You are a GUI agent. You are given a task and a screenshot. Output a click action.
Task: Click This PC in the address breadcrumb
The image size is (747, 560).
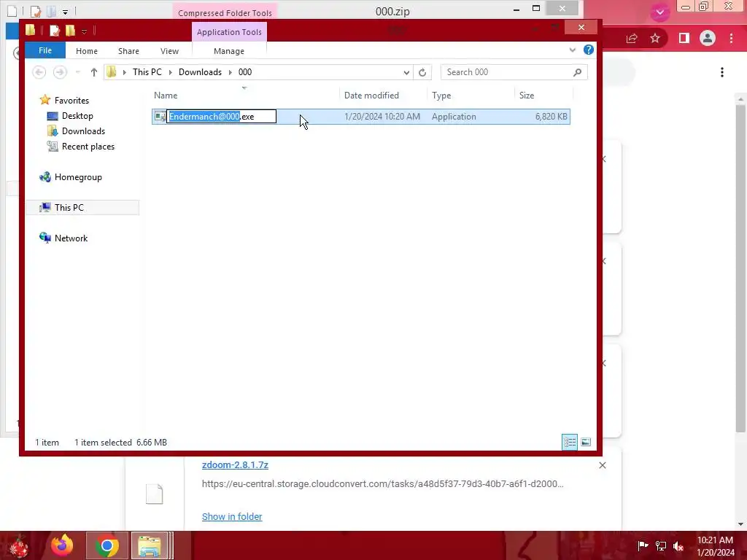pos(147,72)
